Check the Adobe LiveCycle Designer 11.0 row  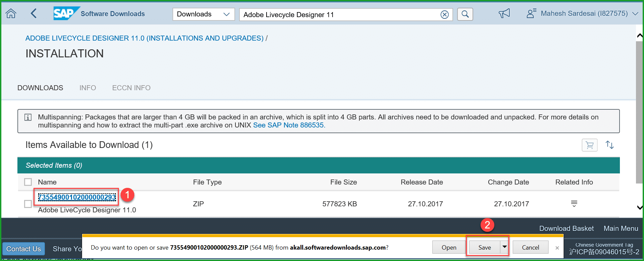pos(28,204)
